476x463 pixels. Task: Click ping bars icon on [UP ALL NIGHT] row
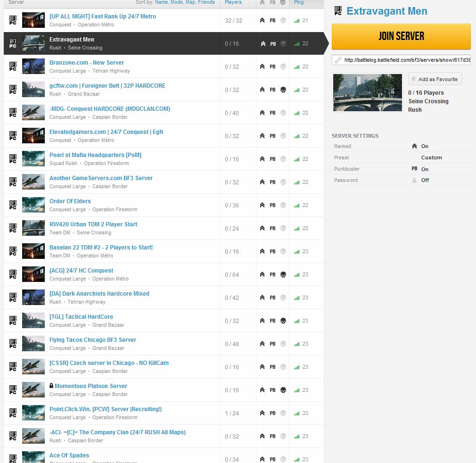pos(296,21)
